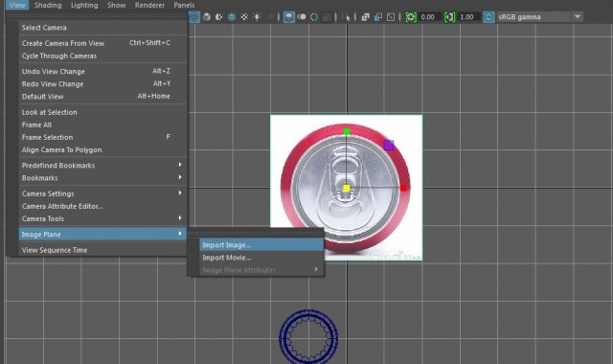
Task: Toggle the Wireframe display icon
Action: click(194, 17)
